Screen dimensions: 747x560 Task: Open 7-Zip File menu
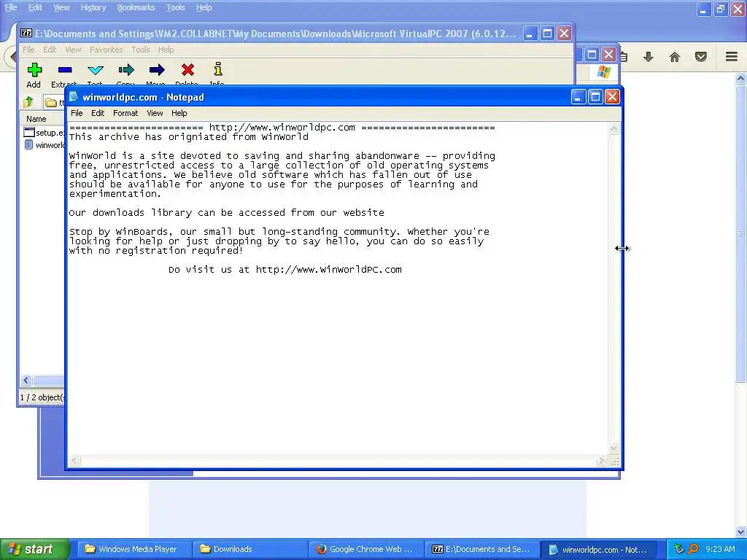coord(28,50)
